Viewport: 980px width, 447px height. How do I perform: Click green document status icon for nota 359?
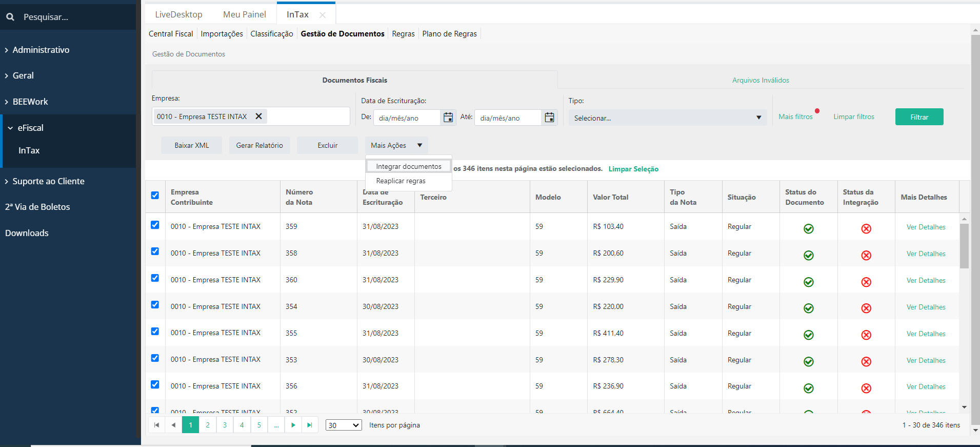point(809,228)
